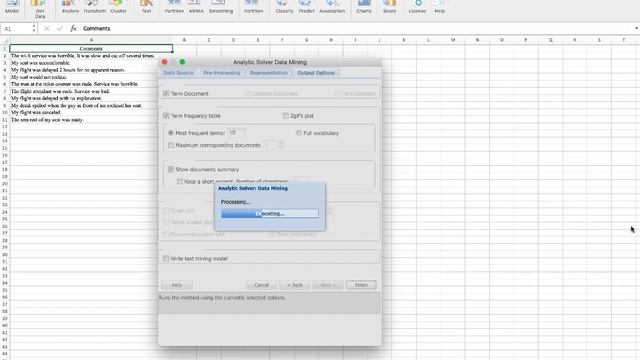Image resolution: width=640 pixels, height=360 pixels.
Task: Toggle the Term-Document checkbox
Action: tap(166, 93)
